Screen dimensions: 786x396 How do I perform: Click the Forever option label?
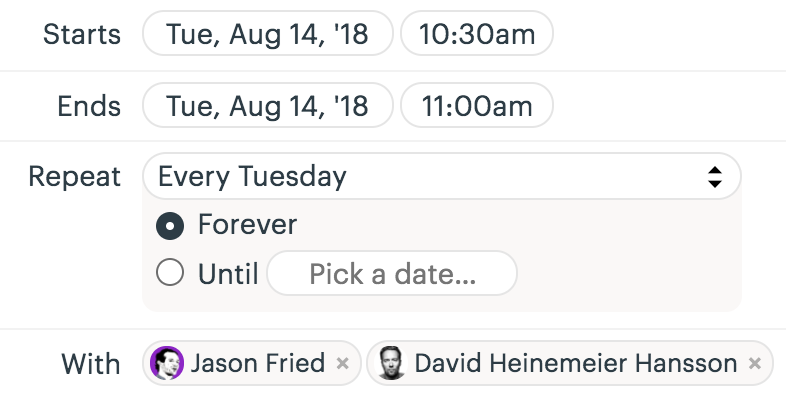click(x=248, y=225)
